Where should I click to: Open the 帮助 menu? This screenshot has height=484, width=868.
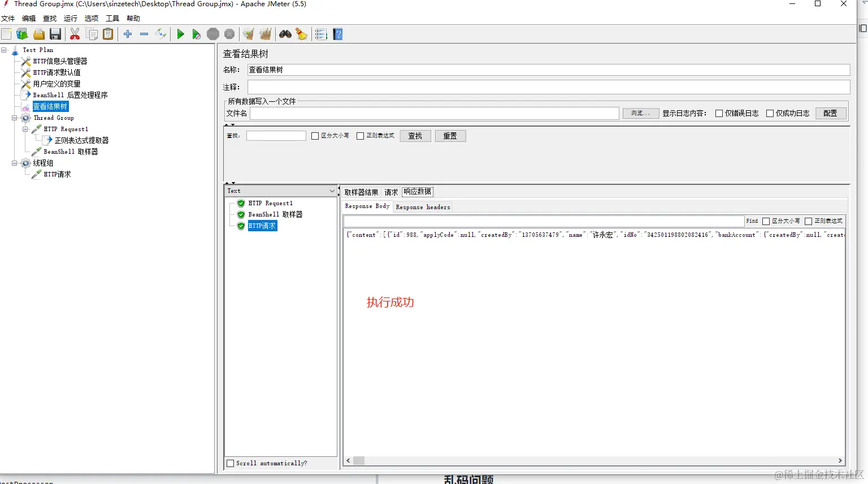pyautogui.click(x=133, y=19)
